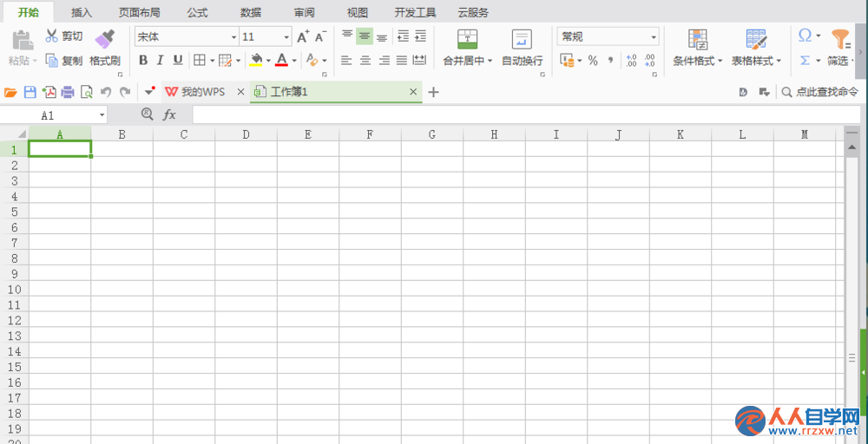Align text to bottom of cell
This screenshot has width=868, height=444.
[382, 36]
